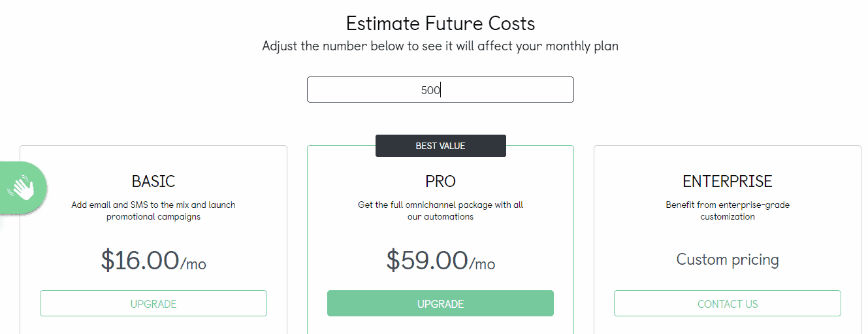868x334 pixels.
Task: Click the BASIC description about email and SMS
Action: [153, 210]
